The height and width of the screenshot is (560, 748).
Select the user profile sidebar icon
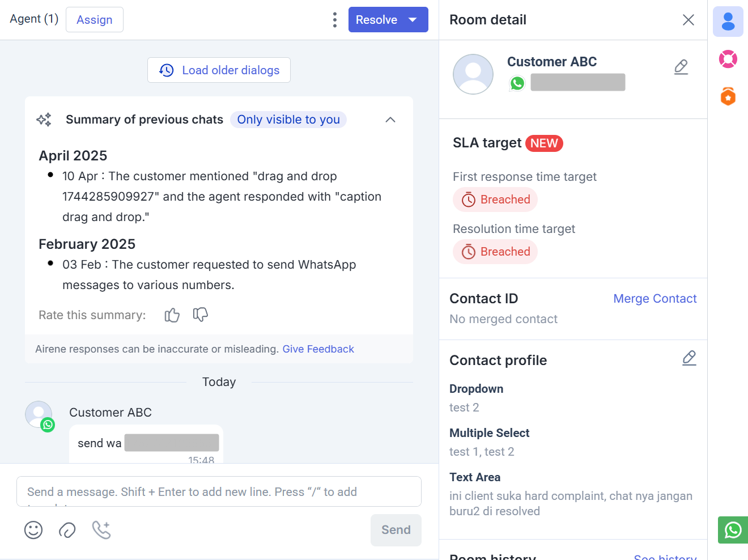tap(728, 22)
